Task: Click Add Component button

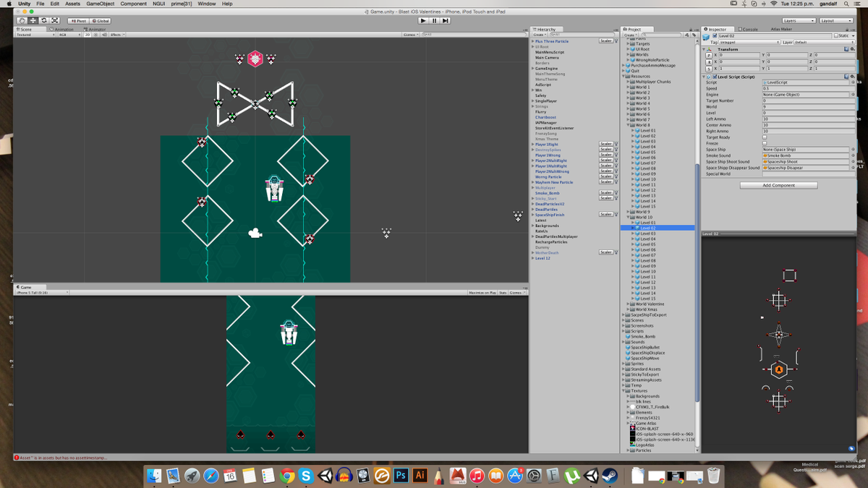Action: 778,185
